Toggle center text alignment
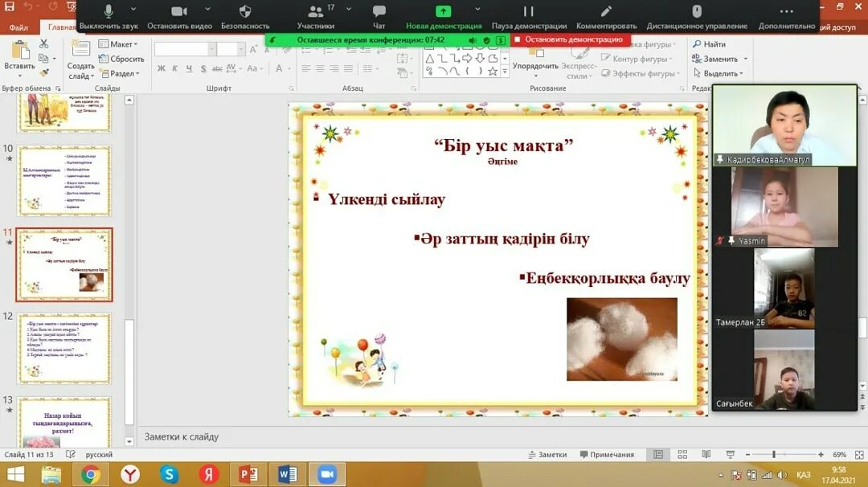 pos(320,68)
